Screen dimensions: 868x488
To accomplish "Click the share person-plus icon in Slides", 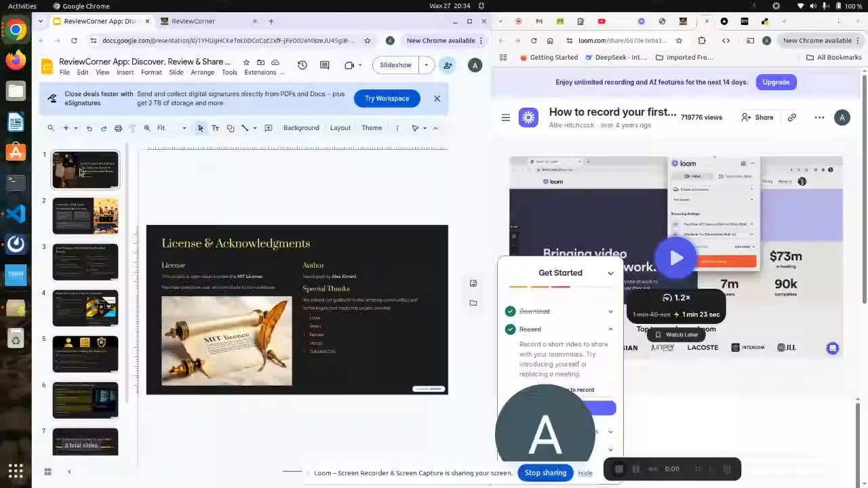I will click(x=448, y=65).
